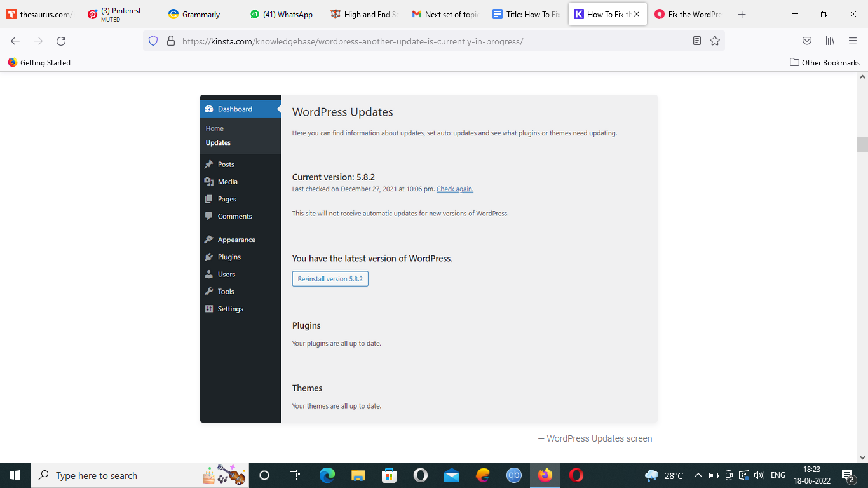The width and height of the screenshot is (868, 488).
Task: Open Getting Started bookmark
Action: pyautogui.click(x=39, y=62)
